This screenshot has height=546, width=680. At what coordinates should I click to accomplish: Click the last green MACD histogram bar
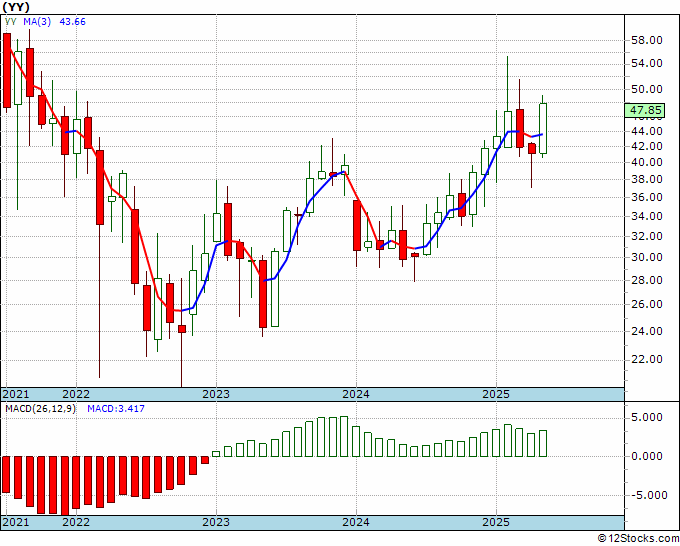(543, 443)
